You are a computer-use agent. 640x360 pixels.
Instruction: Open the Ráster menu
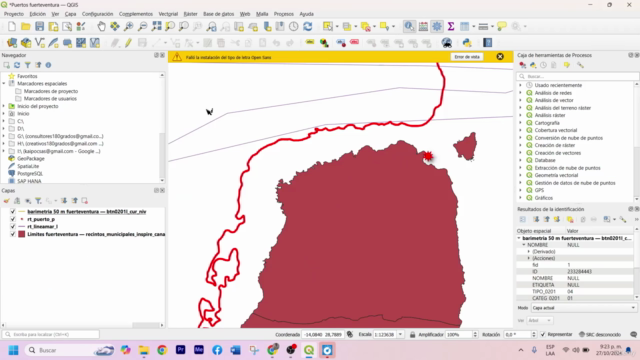pos(191,14)
